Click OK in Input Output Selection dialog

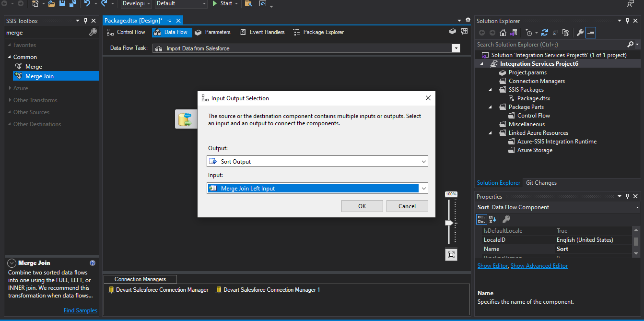[x=362, y=206]
